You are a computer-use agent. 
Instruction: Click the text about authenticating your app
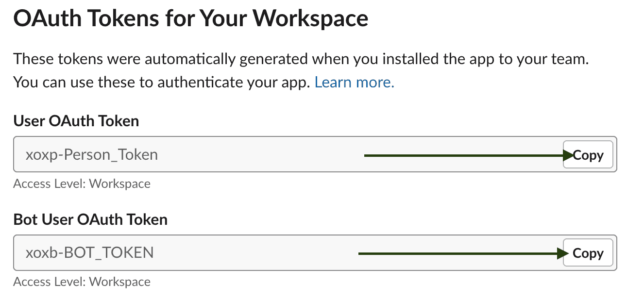(x=161, y=83)
